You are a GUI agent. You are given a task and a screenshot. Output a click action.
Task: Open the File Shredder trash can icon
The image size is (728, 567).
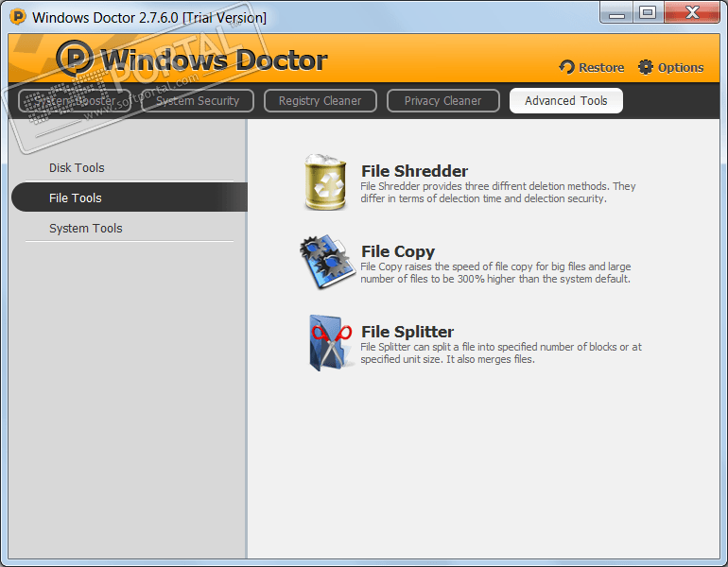[325, 182]
